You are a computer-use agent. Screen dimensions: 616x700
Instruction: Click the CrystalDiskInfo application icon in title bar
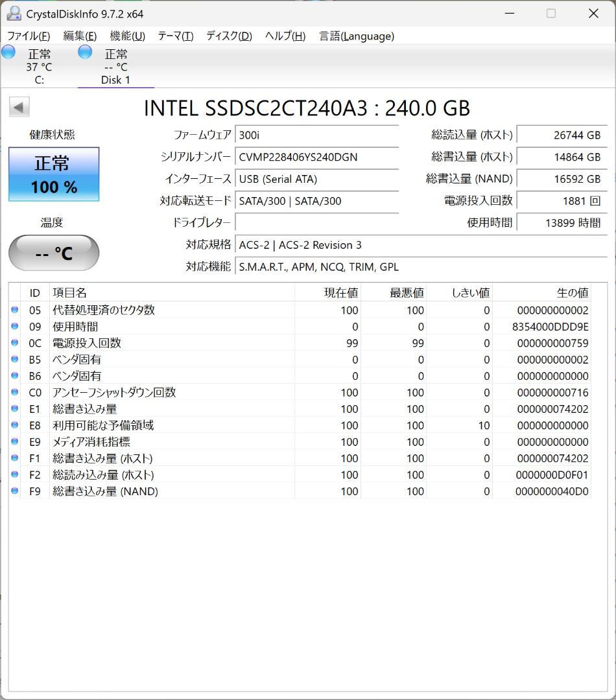pyautogui.click(x=14, y=13)
